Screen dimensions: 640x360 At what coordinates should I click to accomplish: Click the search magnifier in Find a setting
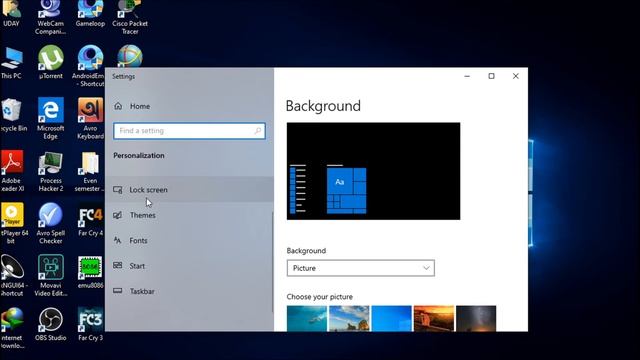(258, 131)
